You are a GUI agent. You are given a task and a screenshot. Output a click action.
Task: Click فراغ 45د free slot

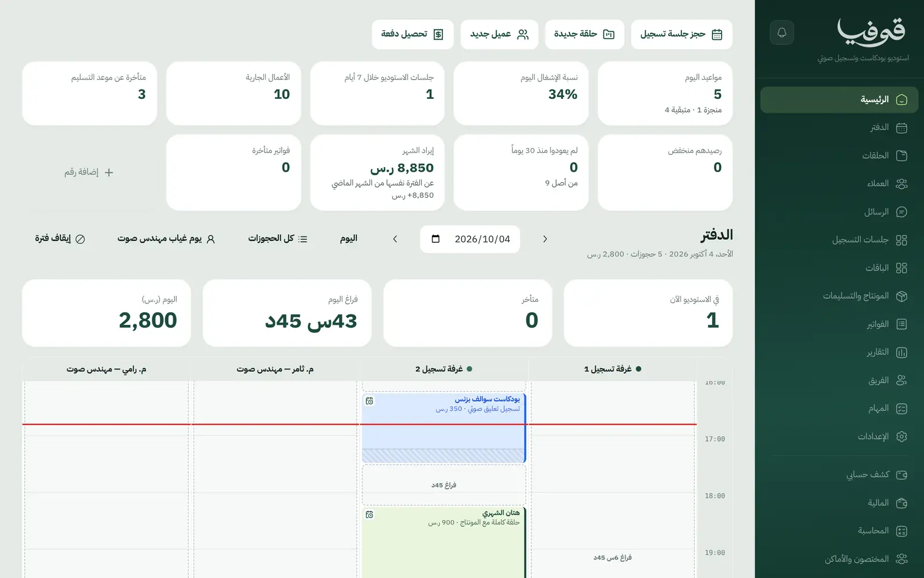444,485
